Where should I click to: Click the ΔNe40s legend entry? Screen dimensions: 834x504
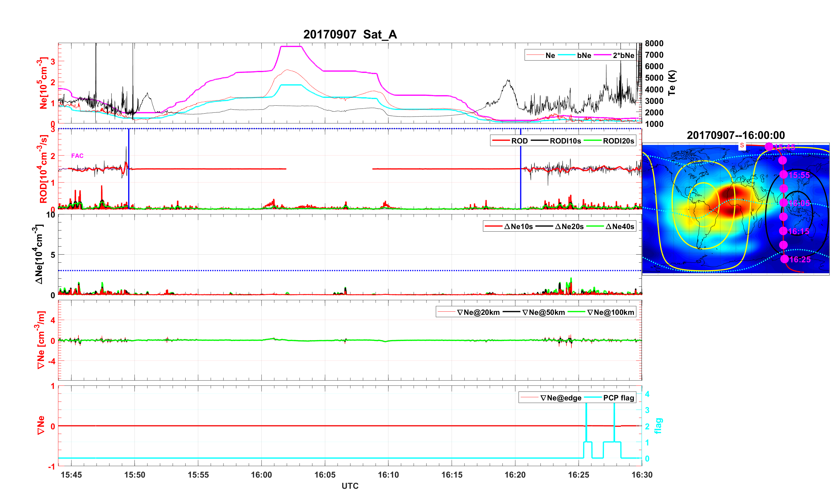(x=619, y=227)
